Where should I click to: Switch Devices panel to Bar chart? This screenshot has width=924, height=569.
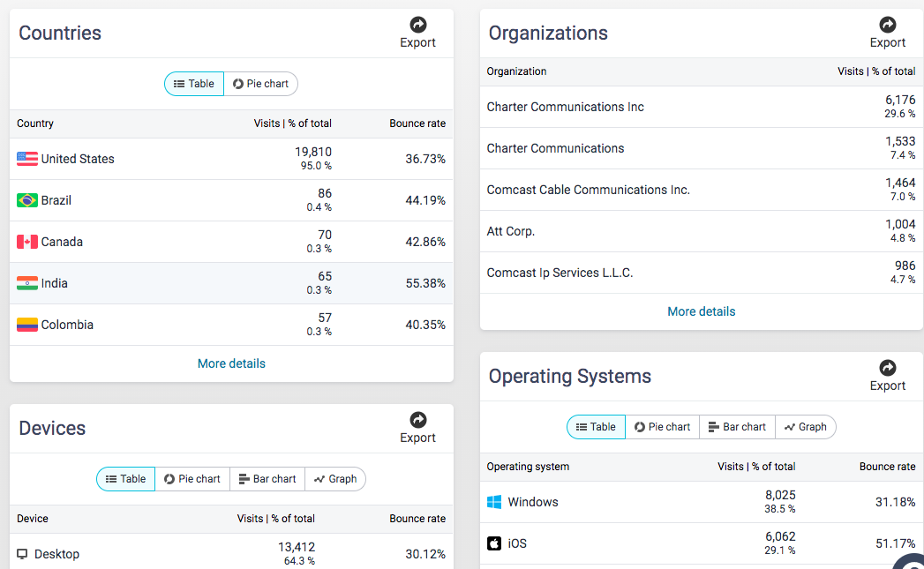267,479
